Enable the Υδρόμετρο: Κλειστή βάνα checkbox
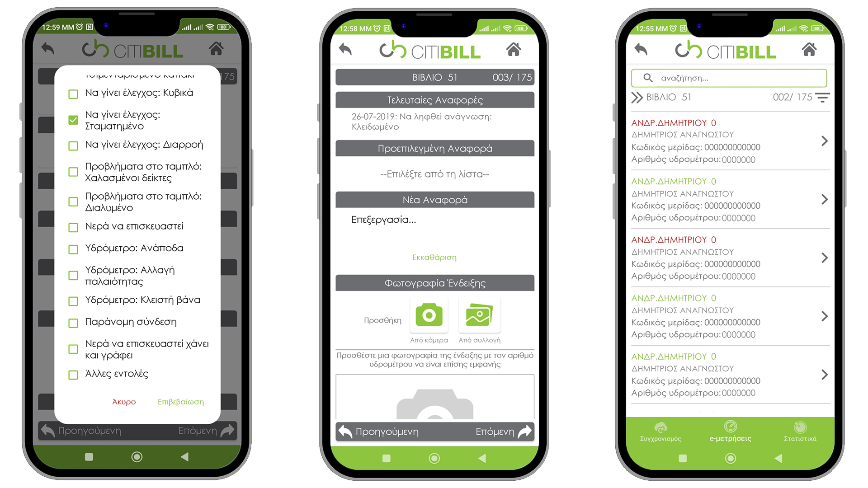Image resolution: width=868 pixels, height=488 pixels. [71, 300]
